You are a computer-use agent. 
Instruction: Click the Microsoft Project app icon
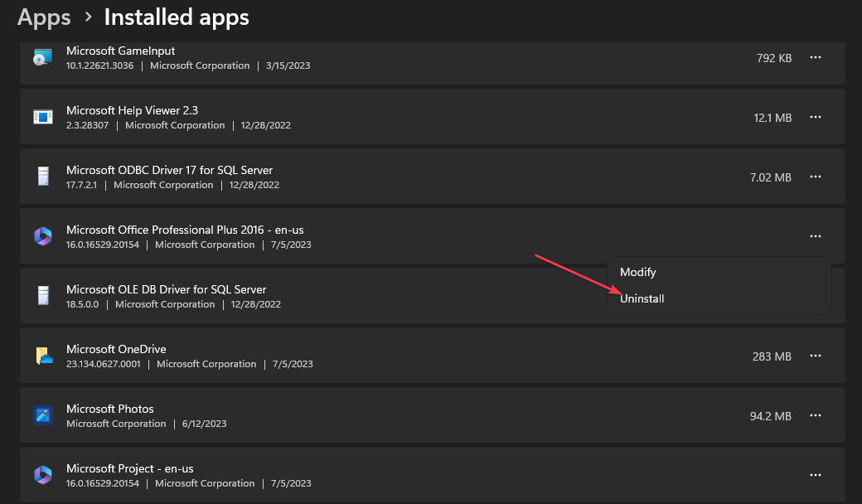[x=43, y=475]
